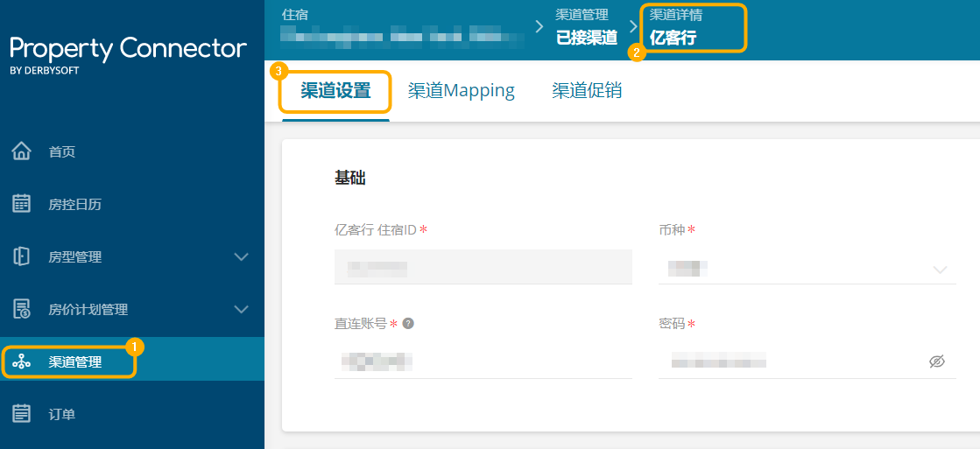The height and width of the screenshot is (449, 980).
Task: Click the 房型管理 label text
Action: [75, 256]
